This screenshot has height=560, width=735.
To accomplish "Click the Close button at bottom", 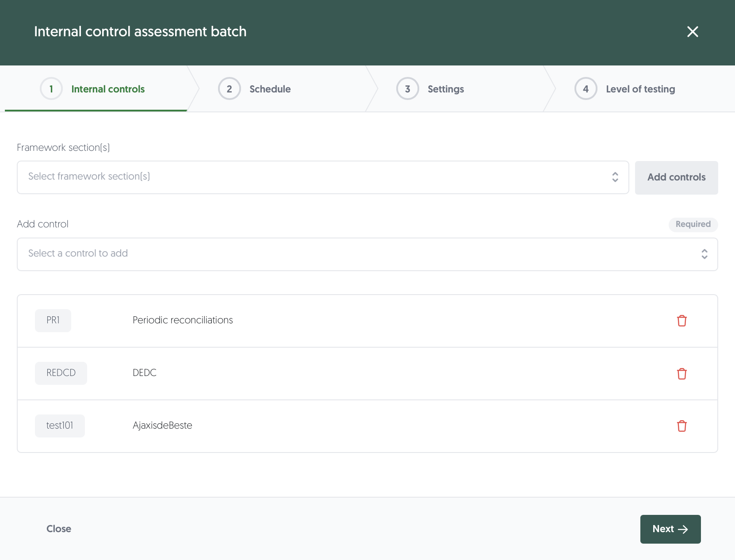I will (59, 529).
